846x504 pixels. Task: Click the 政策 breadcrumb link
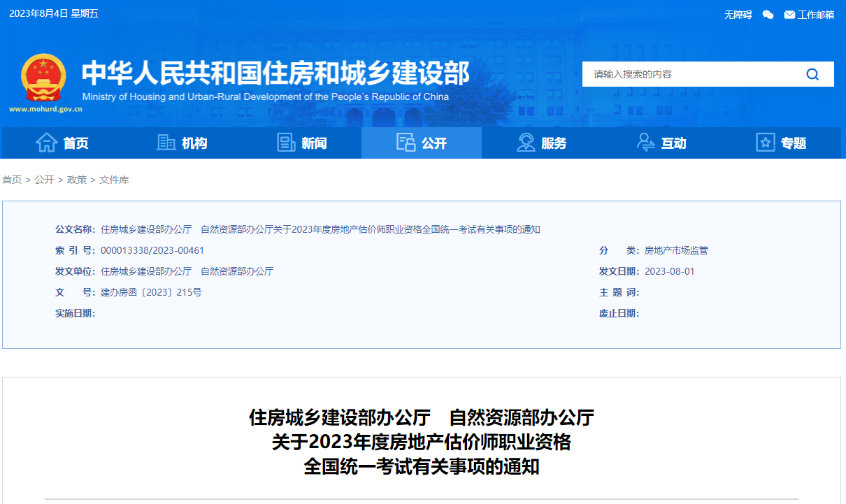(x=76, y=180)
